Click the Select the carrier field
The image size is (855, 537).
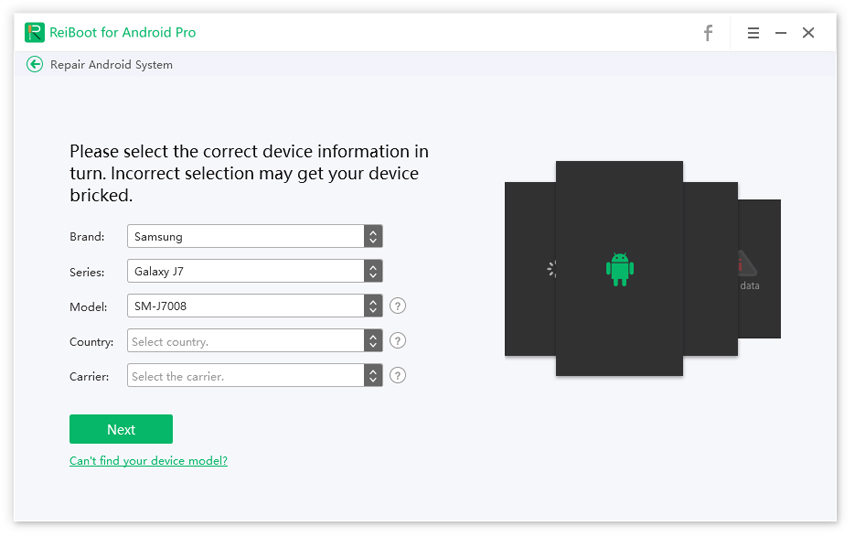(x=245, y=376)
